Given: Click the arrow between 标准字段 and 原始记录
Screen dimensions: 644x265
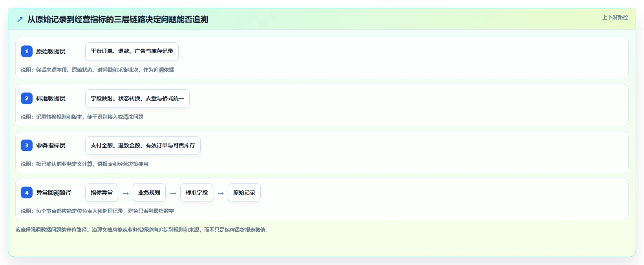Looking at the screenshot, I should 221,193.
